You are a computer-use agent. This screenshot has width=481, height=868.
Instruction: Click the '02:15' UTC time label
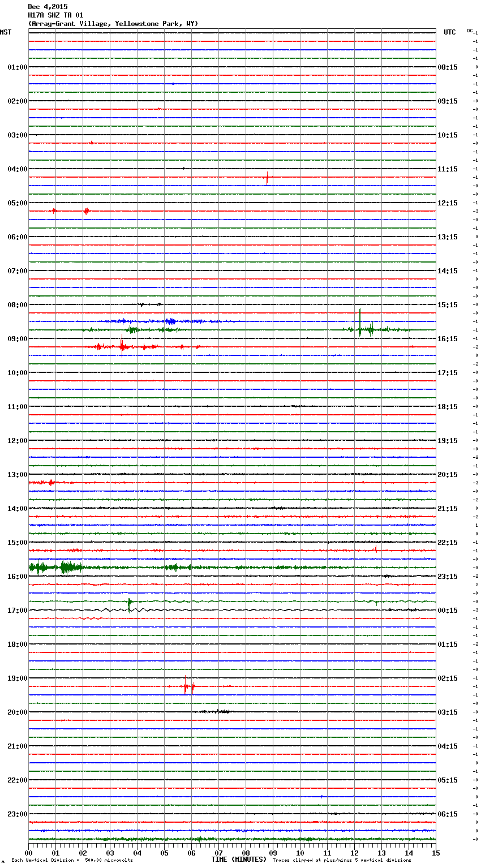[448, 678]
